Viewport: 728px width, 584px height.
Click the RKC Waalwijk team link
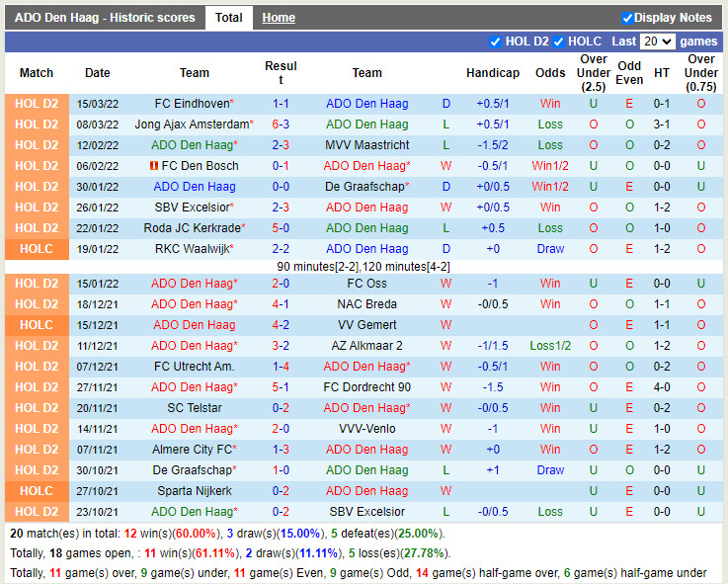[x=192, y=249]
